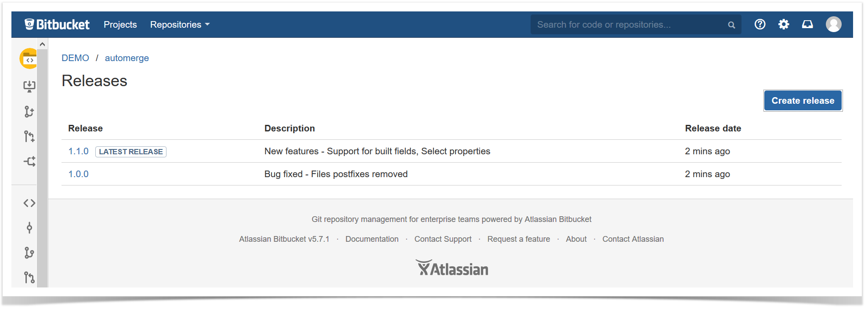Screen dimensions: 868x309
Task: Click the Create pull request sidebar icon
Action: 29,136
